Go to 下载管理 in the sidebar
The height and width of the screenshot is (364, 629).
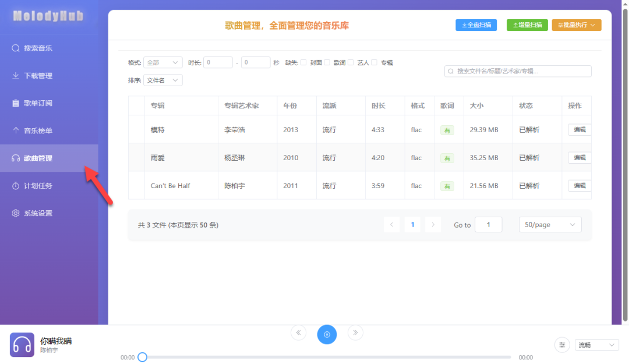coord(38,76)
